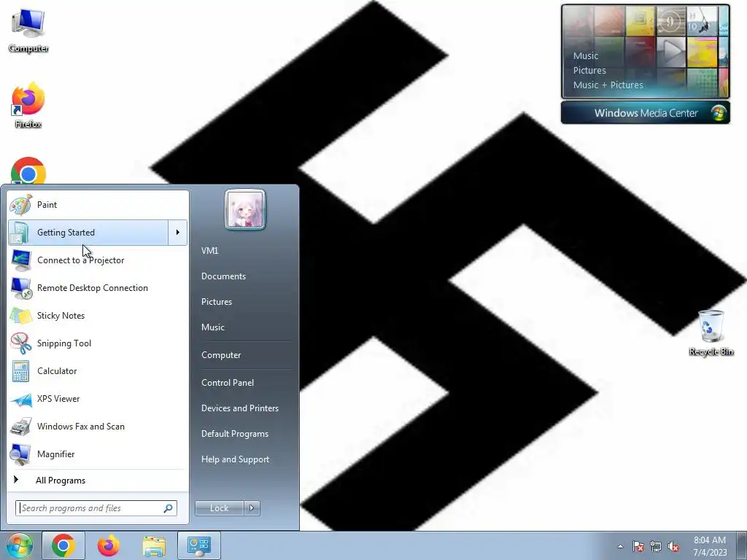
Task: Click the Windows Media Center banner
Action: click(x=646, y=113)
